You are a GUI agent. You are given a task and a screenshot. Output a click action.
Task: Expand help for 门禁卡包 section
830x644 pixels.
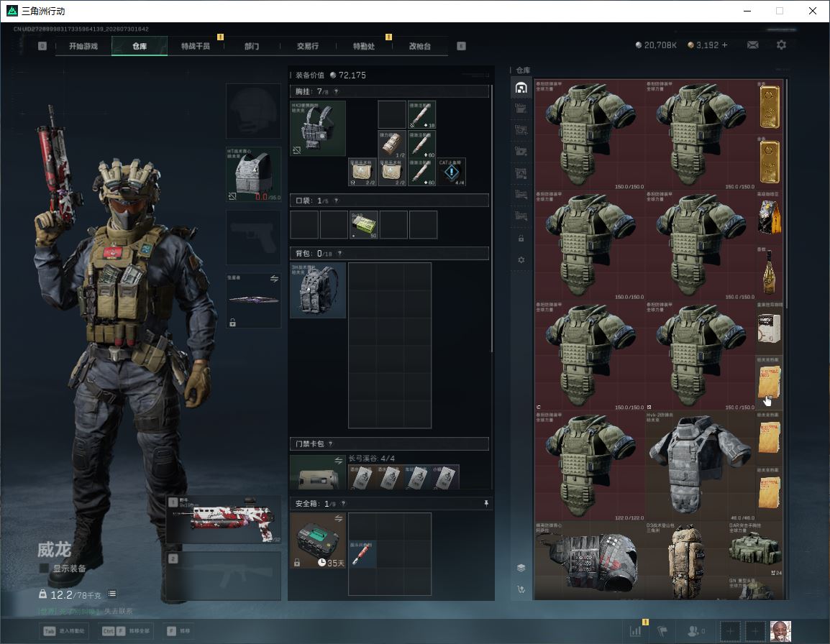pyautogui.click(x=330, y=444)
